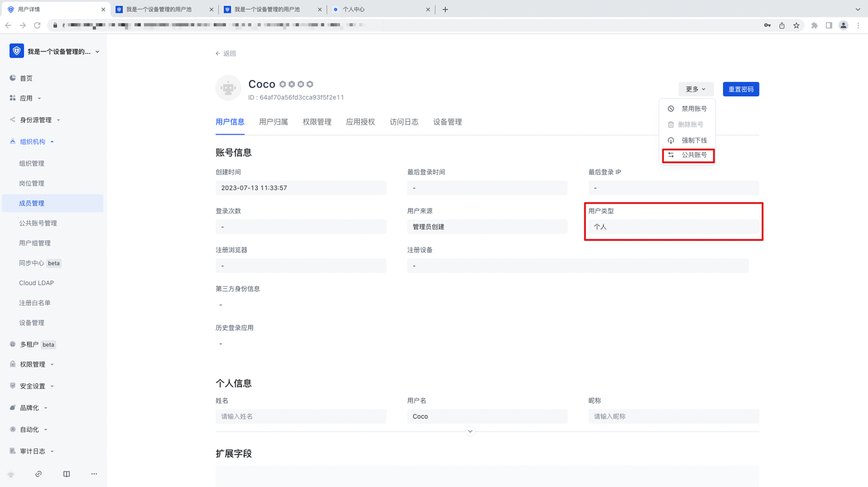Open the browser side panel icon
Screen dimensions: 868x487
click(829, 25)
